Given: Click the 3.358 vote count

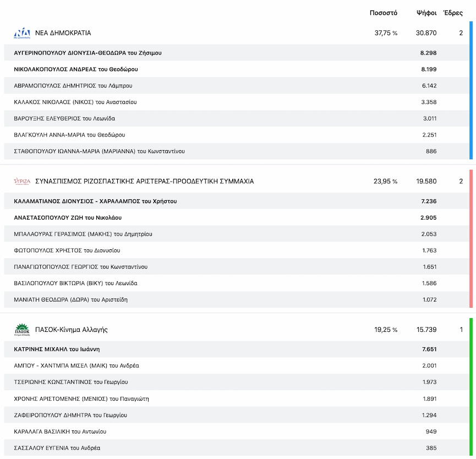Looking at the screenshot, I should [429, 102].
